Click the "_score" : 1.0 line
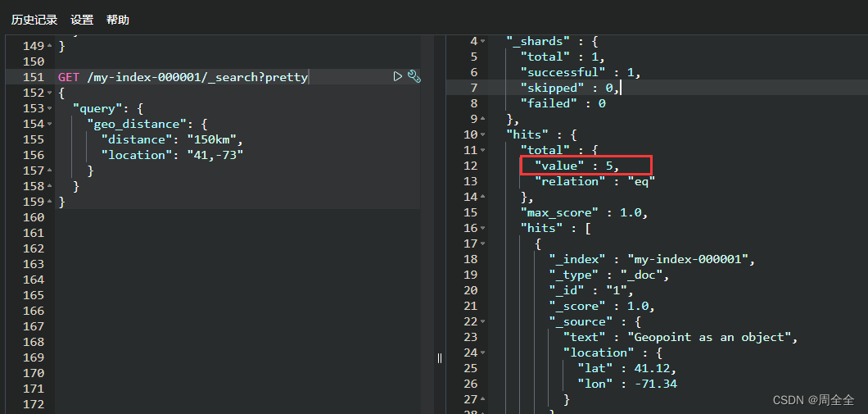This screenshot has width=868, height=414. [x=602, y=305]
